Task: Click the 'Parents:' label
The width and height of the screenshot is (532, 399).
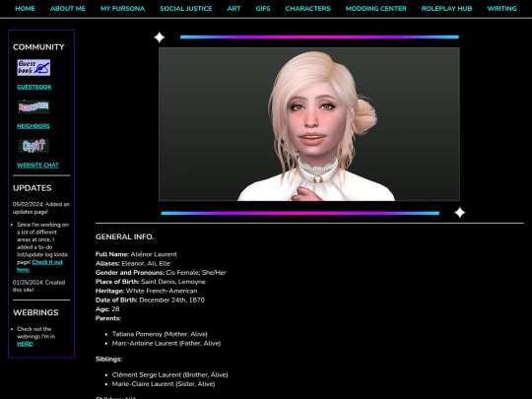Action: [x=108, y=318]
